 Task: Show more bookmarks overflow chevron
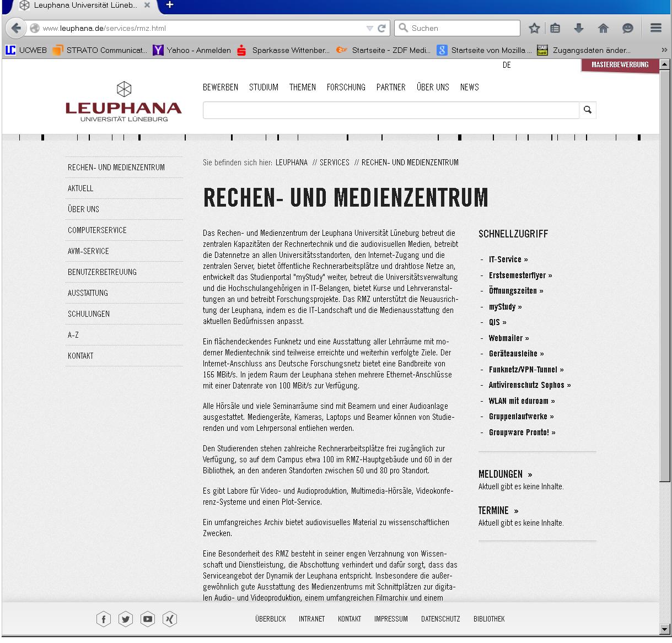pyautogui.click(x=664, y=50)
